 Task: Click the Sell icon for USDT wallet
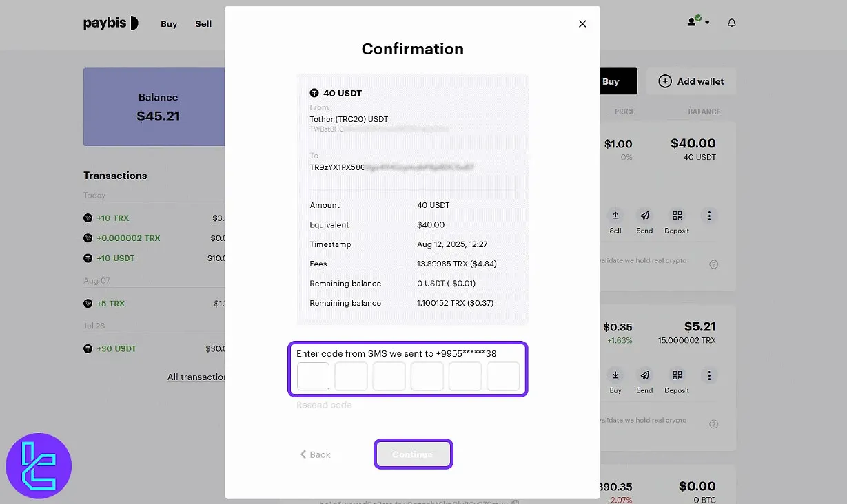coord(615,216)
